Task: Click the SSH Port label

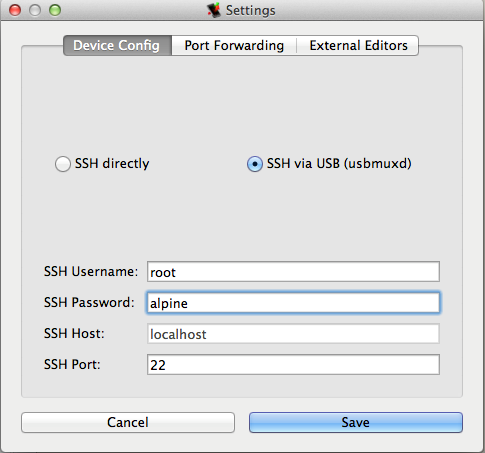Action: click(x=72, y=364)
